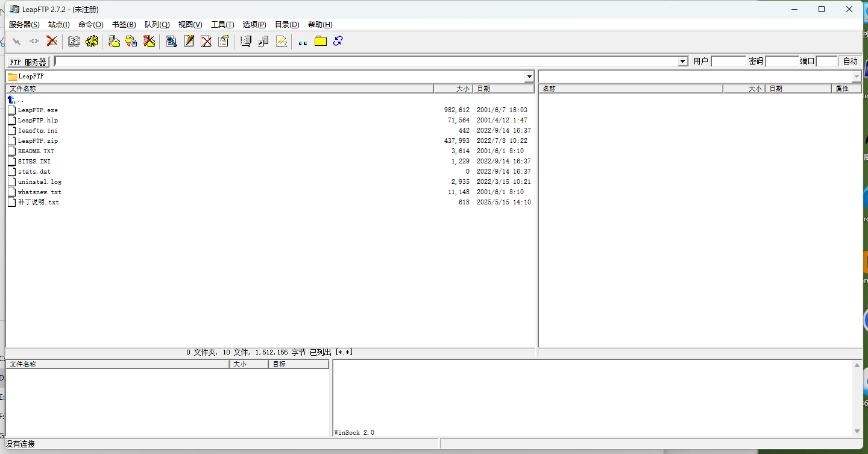Open the 队列(Q) menu

pos(157,25)
